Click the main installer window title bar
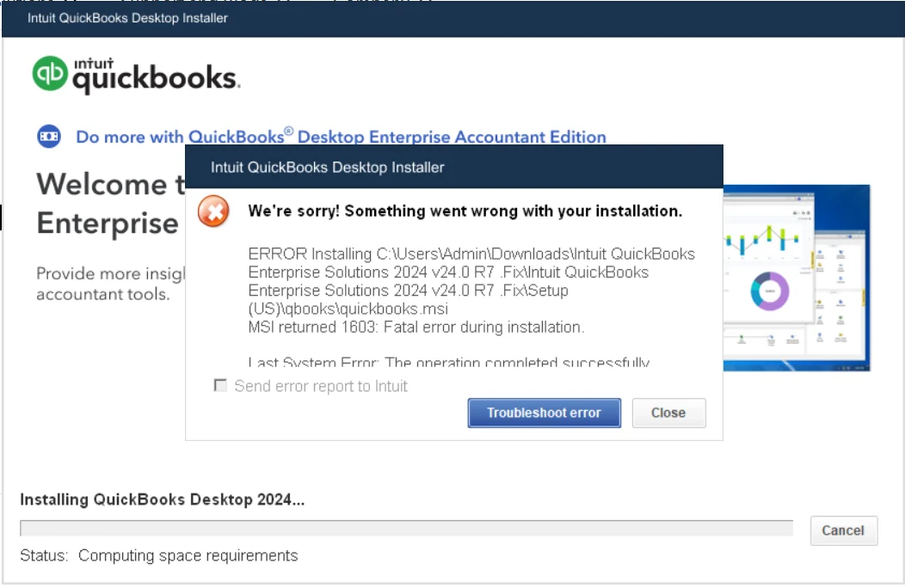 click(453, 18)
